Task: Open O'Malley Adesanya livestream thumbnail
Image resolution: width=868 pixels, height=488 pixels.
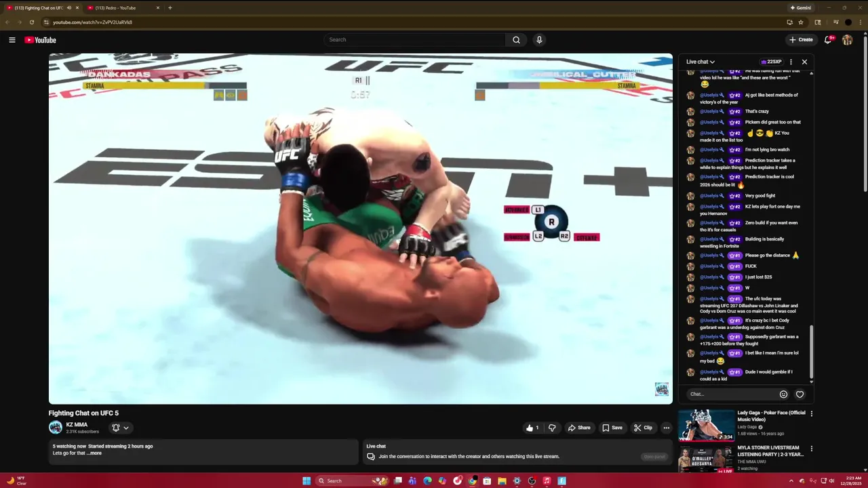Action: click(x=707, y=459)
